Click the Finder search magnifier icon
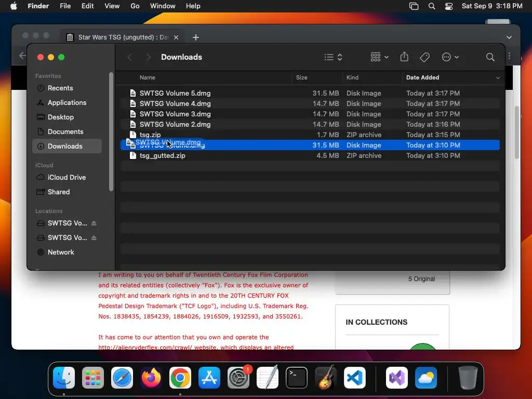Image resolution: width=532 pixels, height=399 pixels. 490,57
